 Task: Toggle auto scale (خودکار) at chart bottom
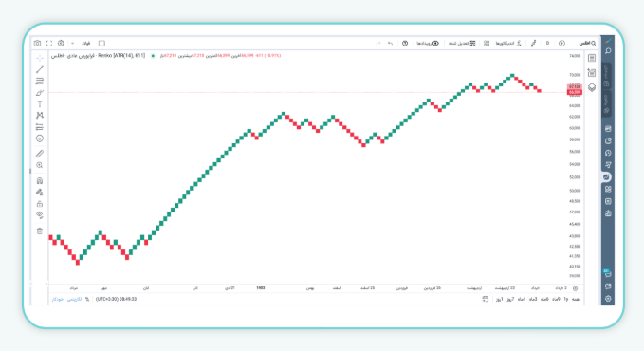click(x=58, y=299)
